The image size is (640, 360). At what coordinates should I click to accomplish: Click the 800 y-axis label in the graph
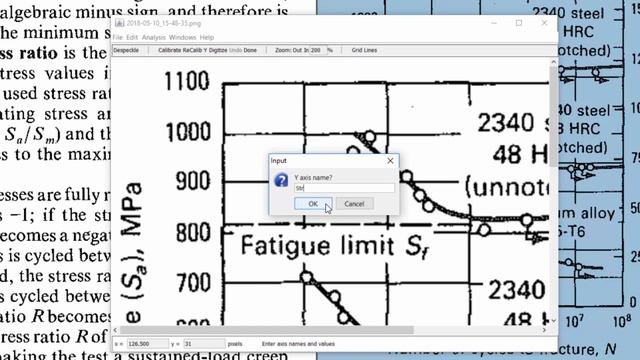pos(193,233)
